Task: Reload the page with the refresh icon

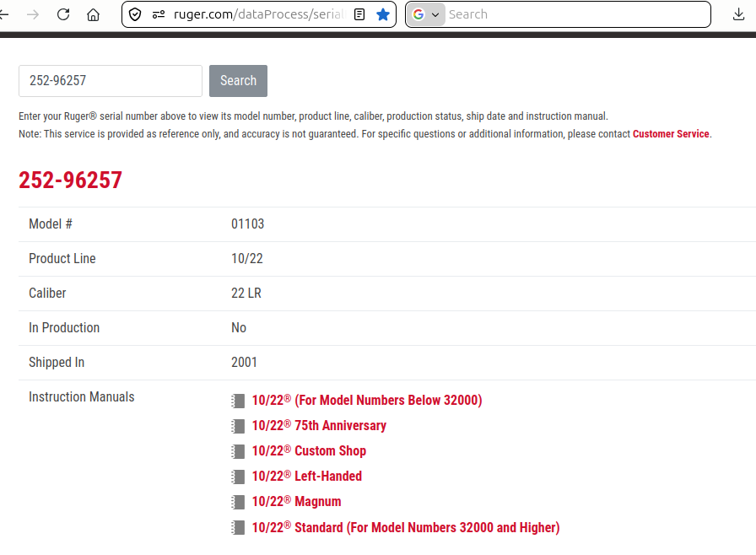Action: pos(63,14)
